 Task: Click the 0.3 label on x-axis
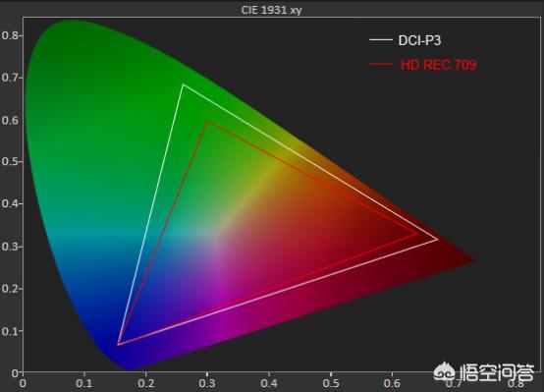(207, 384)
